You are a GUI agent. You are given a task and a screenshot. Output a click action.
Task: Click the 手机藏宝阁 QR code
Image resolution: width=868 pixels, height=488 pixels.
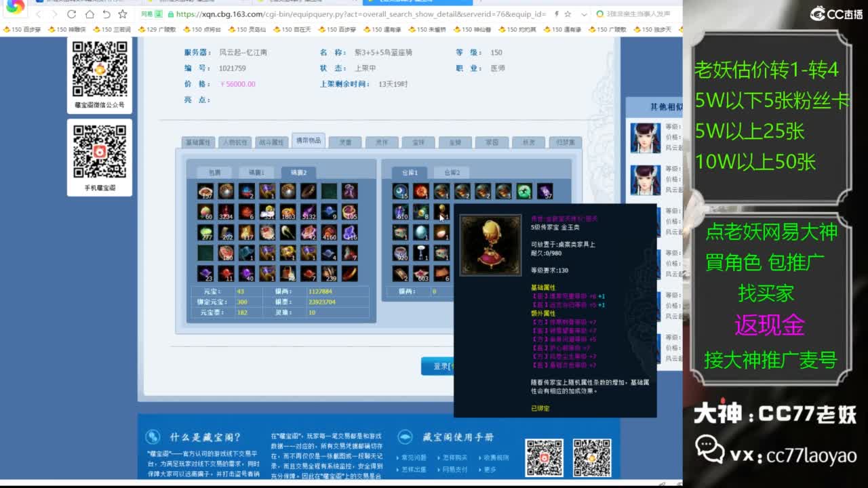(x=100, y=152)
